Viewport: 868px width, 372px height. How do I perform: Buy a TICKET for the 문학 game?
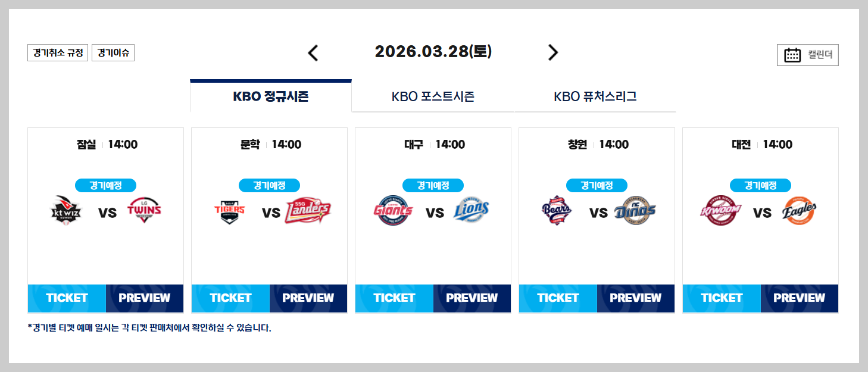click(x=230, y=298)
